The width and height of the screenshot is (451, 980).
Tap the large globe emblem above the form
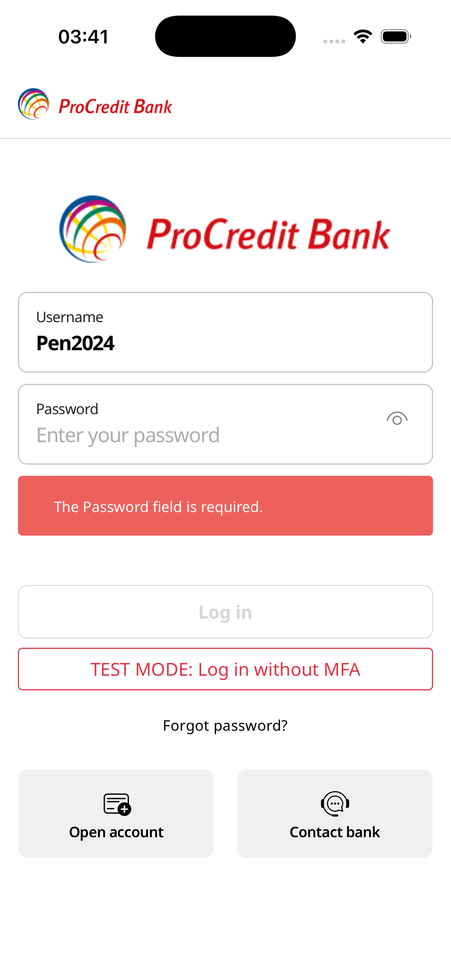[92, 229]
